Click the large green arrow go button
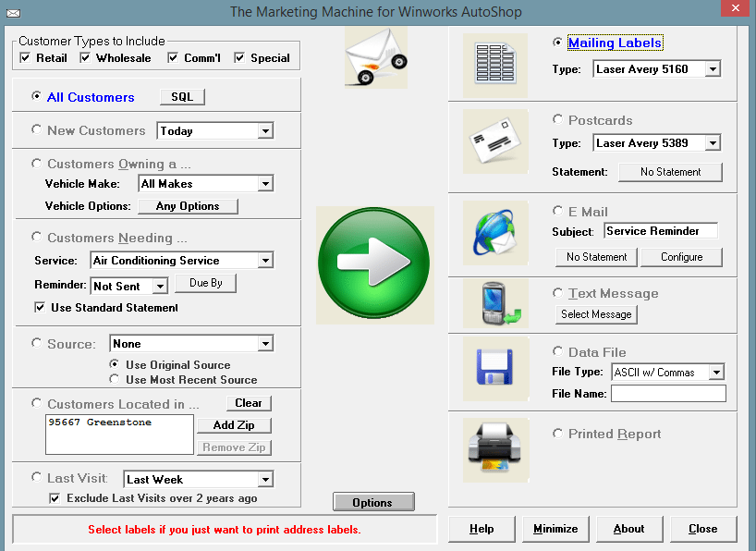This screenshot has height=551, width=756. pyautogui.click(x=375, y=264)
